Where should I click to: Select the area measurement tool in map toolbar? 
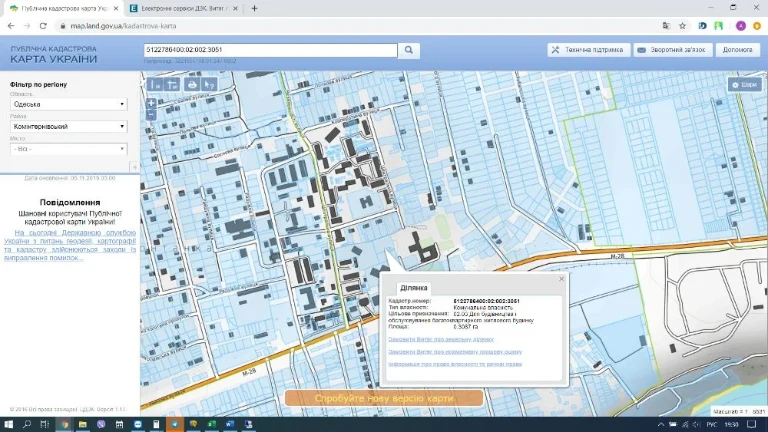172,85
